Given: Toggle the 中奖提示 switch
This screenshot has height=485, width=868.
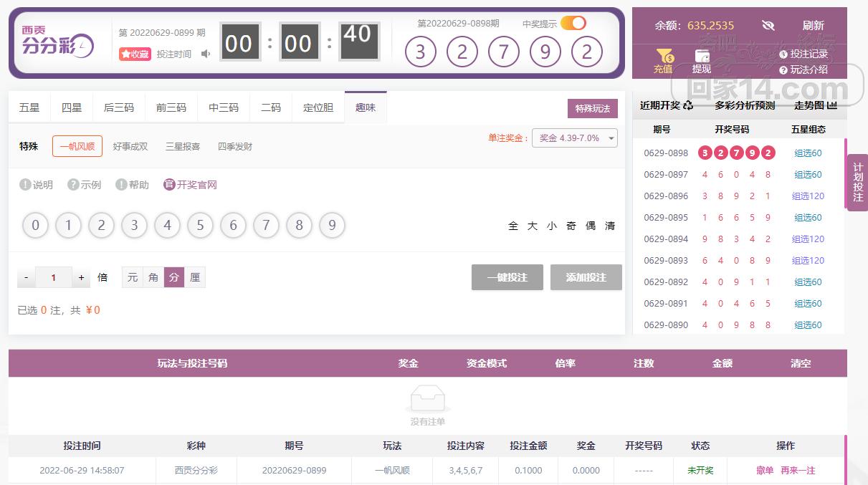Looking at the screenshot, I should coord(573,23).
